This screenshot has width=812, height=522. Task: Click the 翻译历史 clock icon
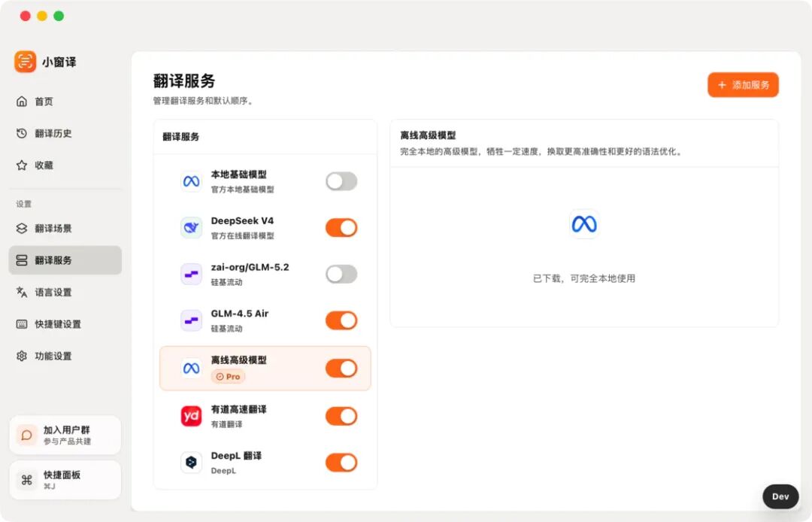[x=22, y=134]
